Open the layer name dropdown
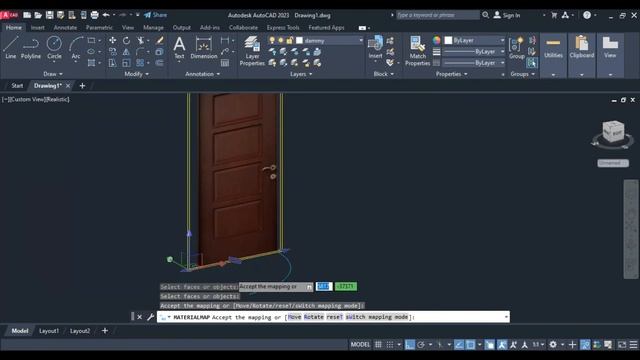 coord(361,40)
